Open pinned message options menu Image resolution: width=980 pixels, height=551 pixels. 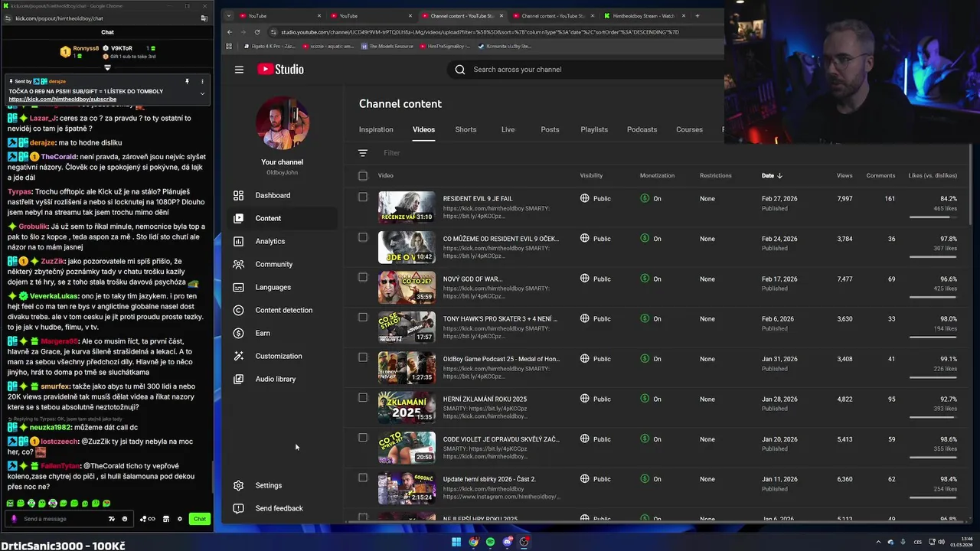202,81
